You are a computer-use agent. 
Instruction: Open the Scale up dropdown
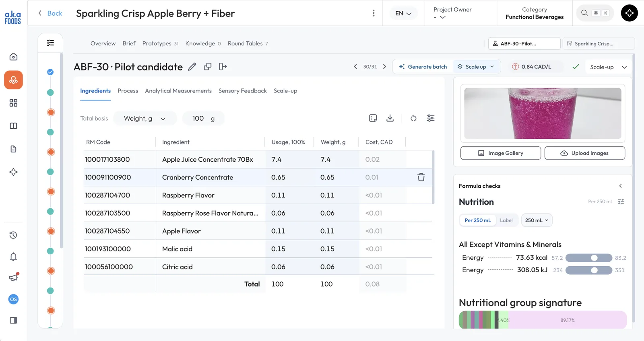coord(476,67)
